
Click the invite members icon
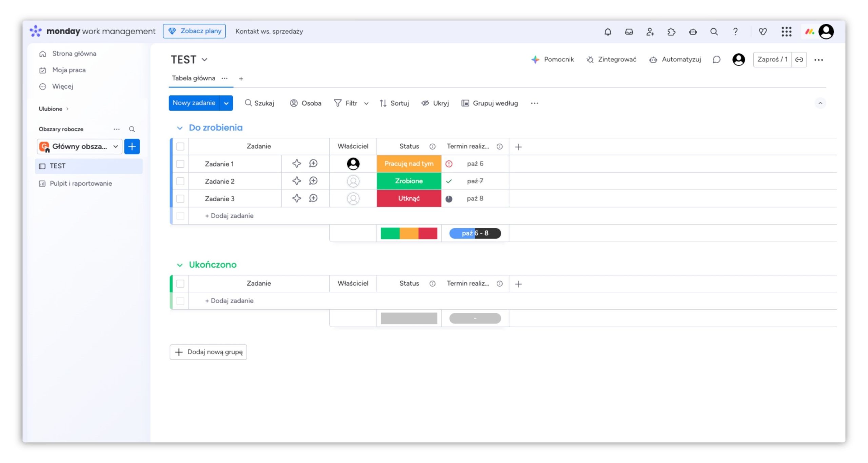pyautogui.click(x=650, y=32)
